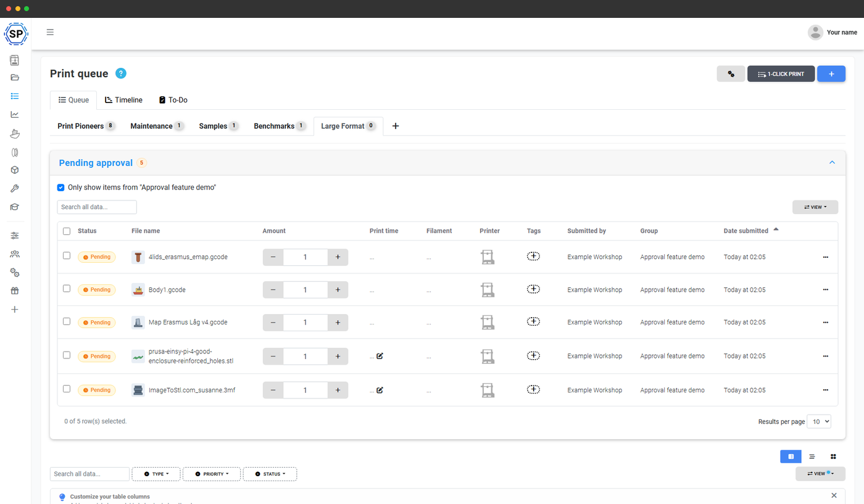Add a new queue group tab
Viewport: 864px width, 504px height.
pos(396,126)
